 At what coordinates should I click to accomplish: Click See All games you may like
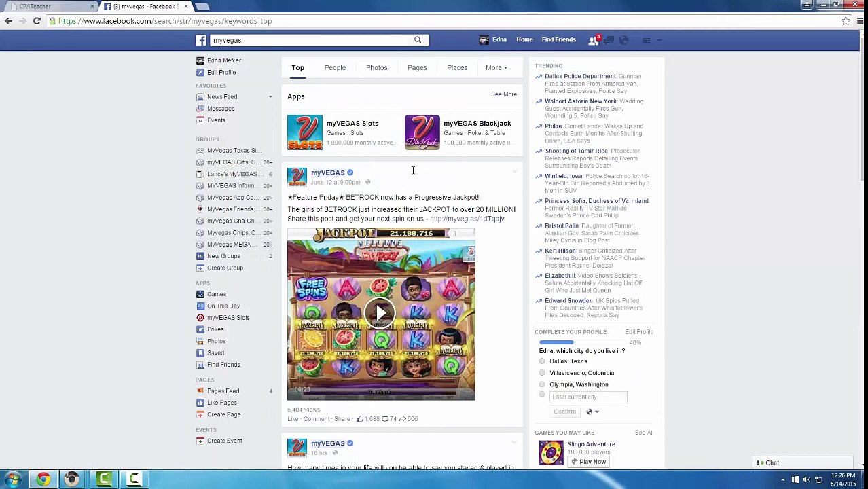643,433
